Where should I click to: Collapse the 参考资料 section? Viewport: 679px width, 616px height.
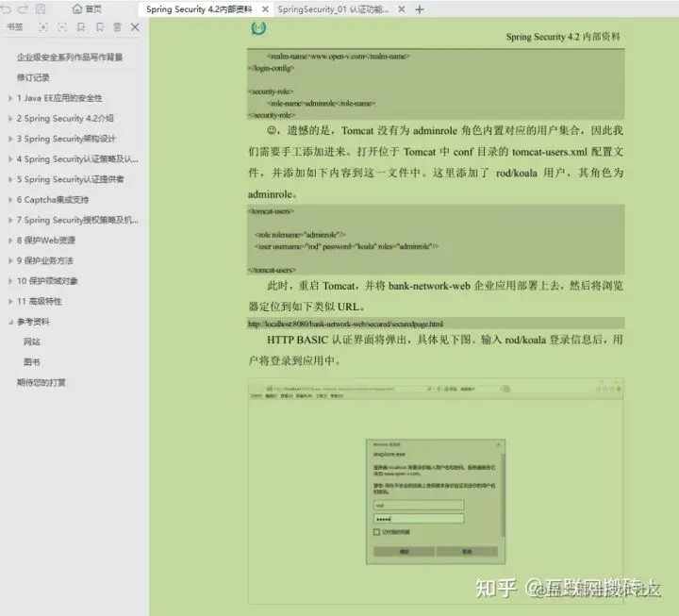point(10,322)
